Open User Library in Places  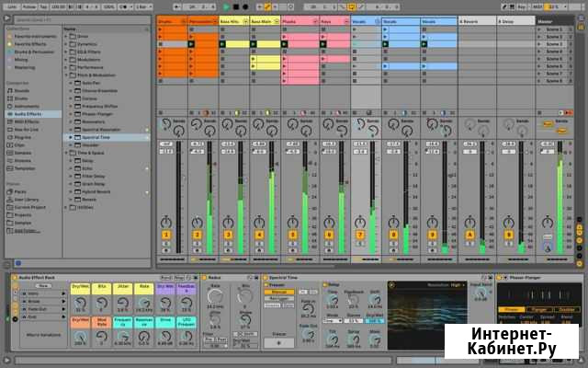point(24,198)
